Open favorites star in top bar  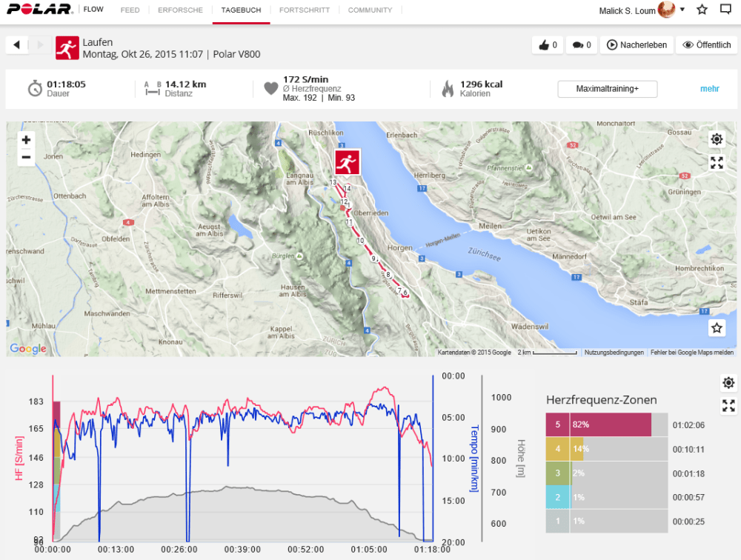[702, 10]
